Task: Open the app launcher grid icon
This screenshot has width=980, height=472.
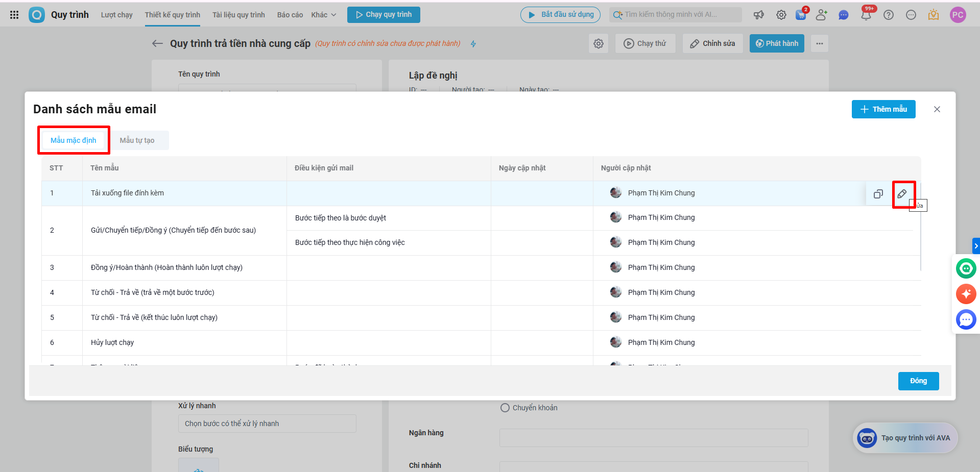Action: point(14,15)
